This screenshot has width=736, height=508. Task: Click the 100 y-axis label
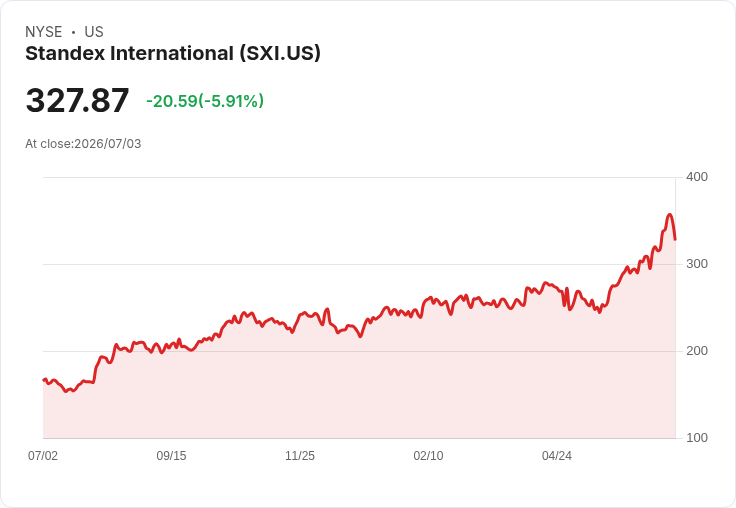pos(697,438)
